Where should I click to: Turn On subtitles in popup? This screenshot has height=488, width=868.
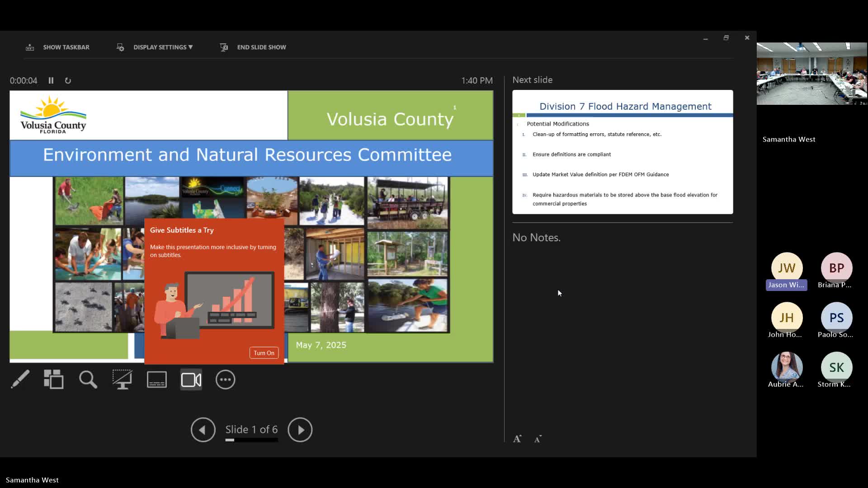point(264,353)
